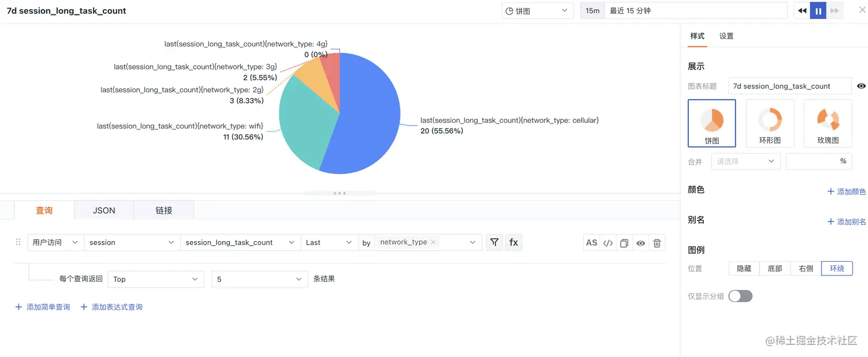Click 添加简单查询 link

42,307
